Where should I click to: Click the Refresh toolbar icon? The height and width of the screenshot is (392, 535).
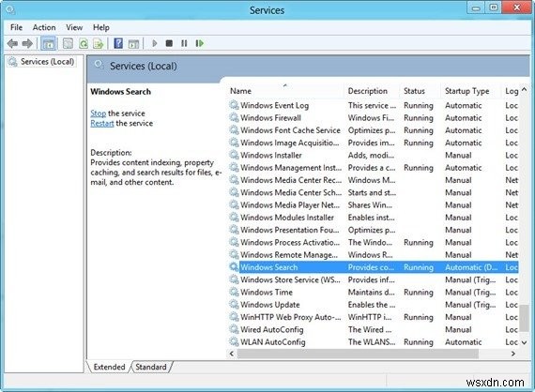pyautogui.click(x=84, y=43)
